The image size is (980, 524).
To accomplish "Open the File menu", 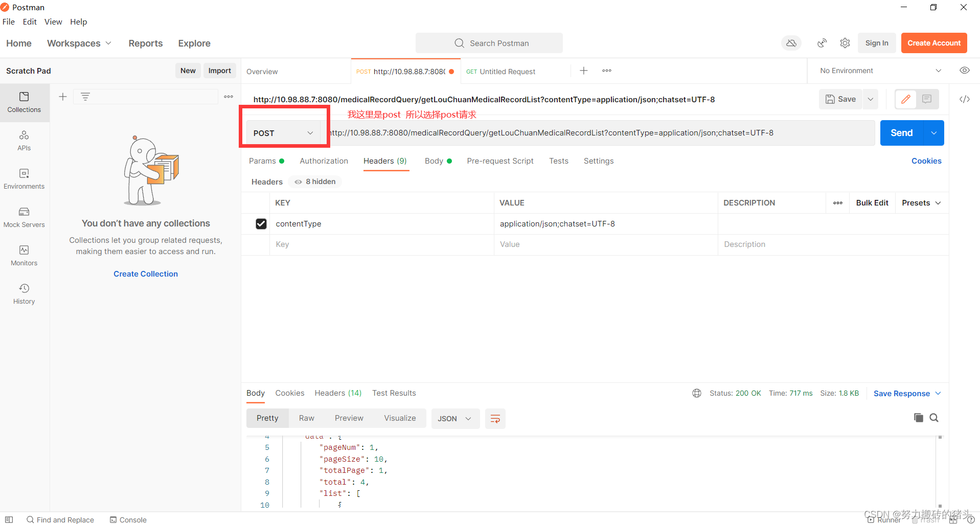I will 9,21.
